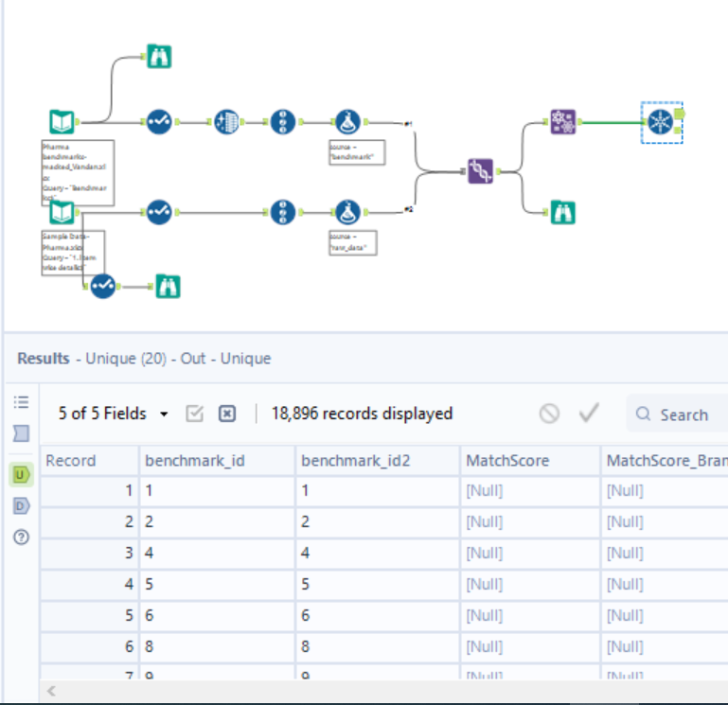Click the benchmark_id column header
Screen dimensions: 728x705
point(217,461)
